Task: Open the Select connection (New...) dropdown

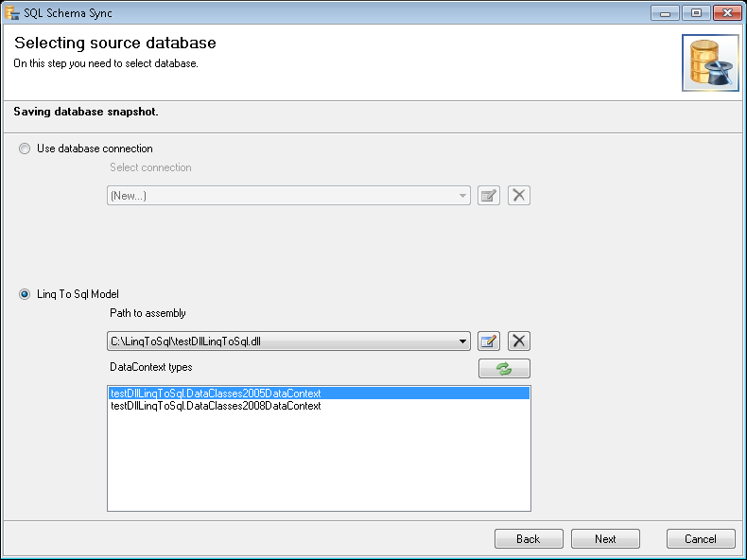Action: tap(288, 196)
